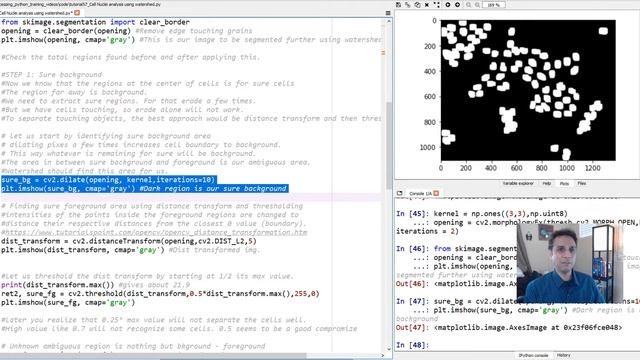640x360 pixels.
Task: Click the 'In [45]: kernel = np.ones' console line
Action: pos(482,213)
